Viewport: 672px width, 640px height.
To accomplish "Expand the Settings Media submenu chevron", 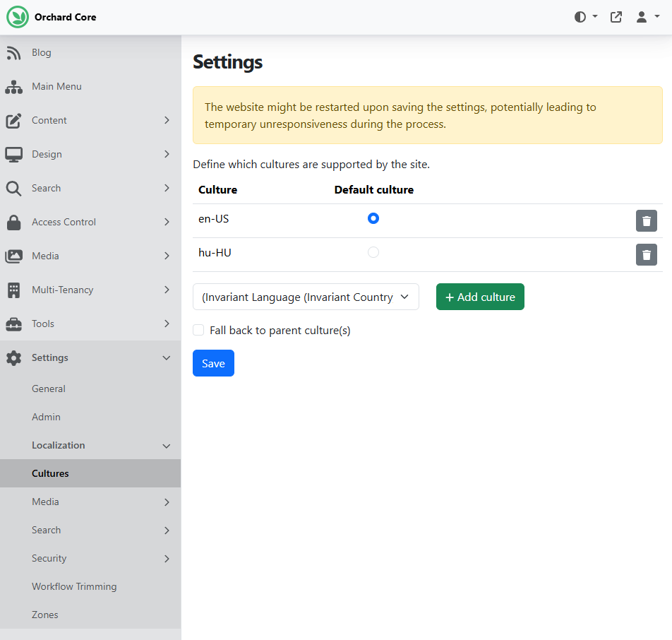I will pyautogui.click(x=167, y=502).
